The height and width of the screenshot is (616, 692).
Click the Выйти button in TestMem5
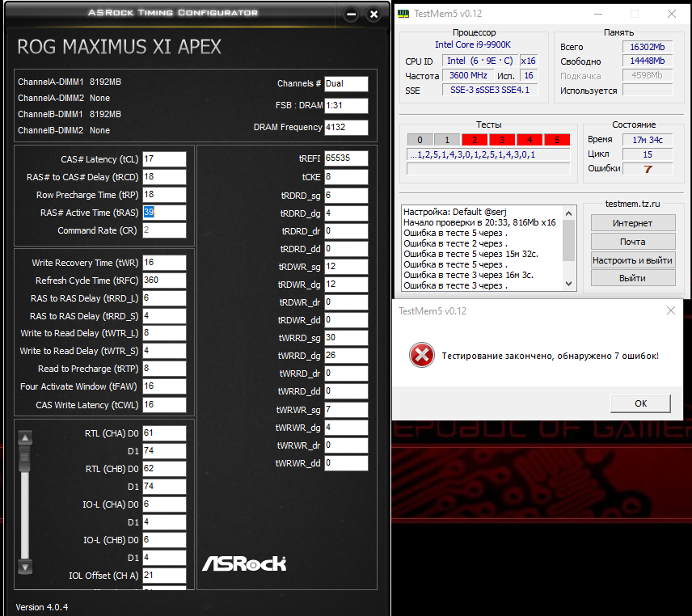633,278
